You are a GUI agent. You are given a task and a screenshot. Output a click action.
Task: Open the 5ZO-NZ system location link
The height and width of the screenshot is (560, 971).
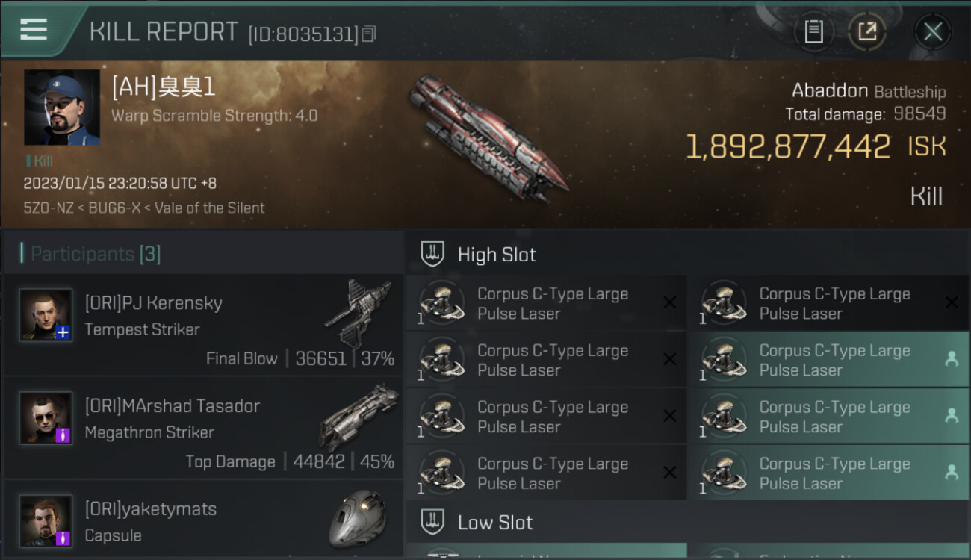[48, 208]
